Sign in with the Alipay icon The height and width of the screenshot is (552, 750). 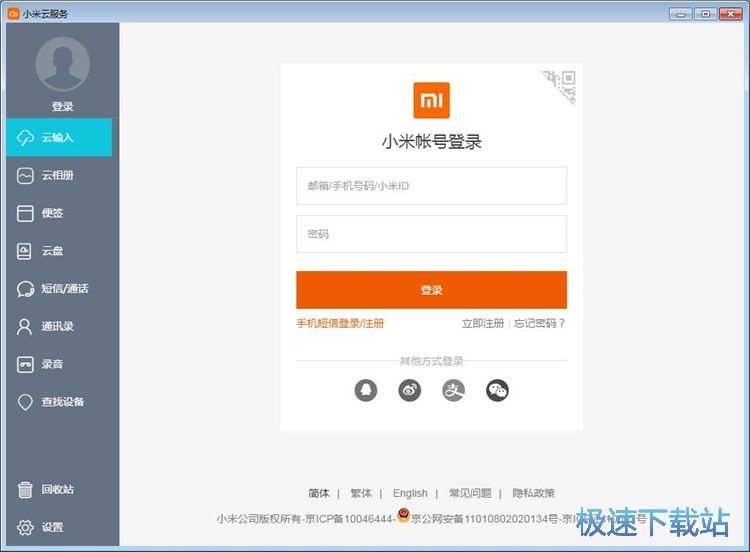pyautogui.click(x=453, y=390)
